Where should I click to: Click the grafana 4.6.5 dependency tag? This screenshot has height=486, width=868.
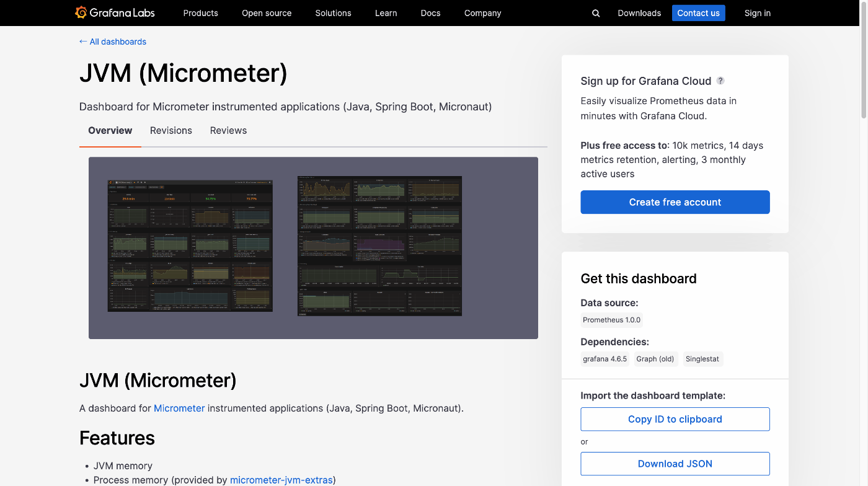(x=605, y=359)
